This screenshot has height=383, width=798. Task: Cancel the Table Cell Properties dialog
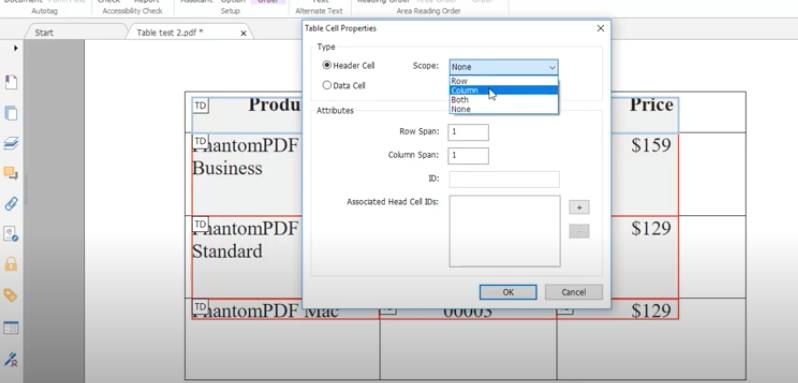click(x=574, y=292)
